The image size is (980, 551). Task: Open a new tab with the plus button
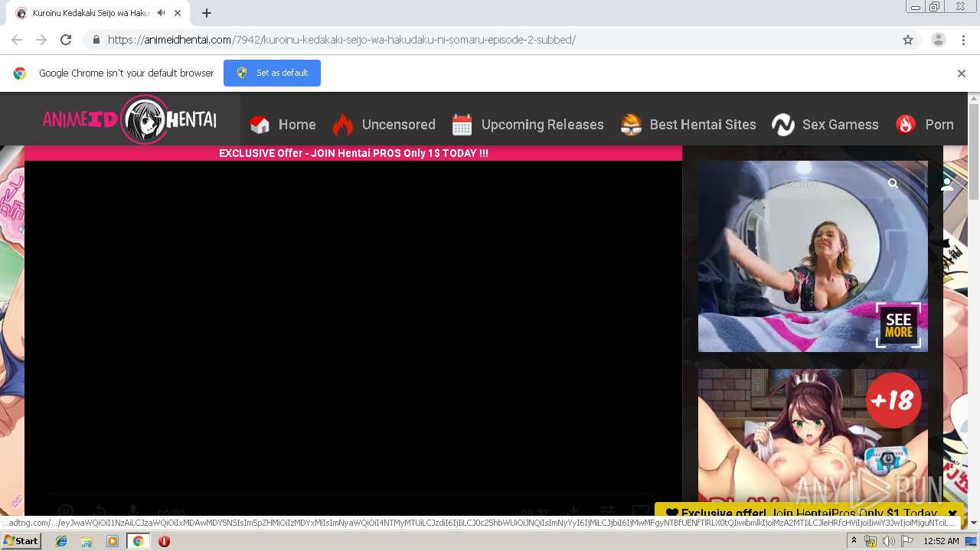pyautogui.click(x=207, y=13)
